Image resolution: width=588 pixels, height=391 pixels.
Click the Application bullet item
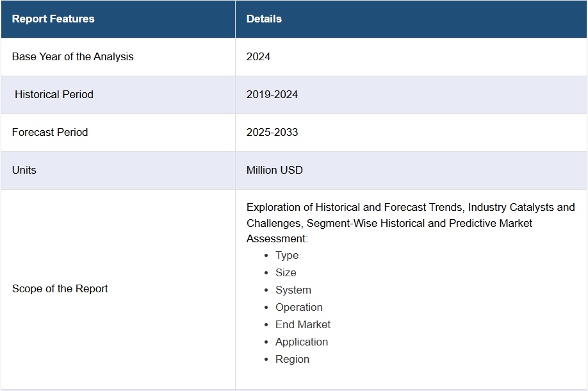(x=302, y=342)
